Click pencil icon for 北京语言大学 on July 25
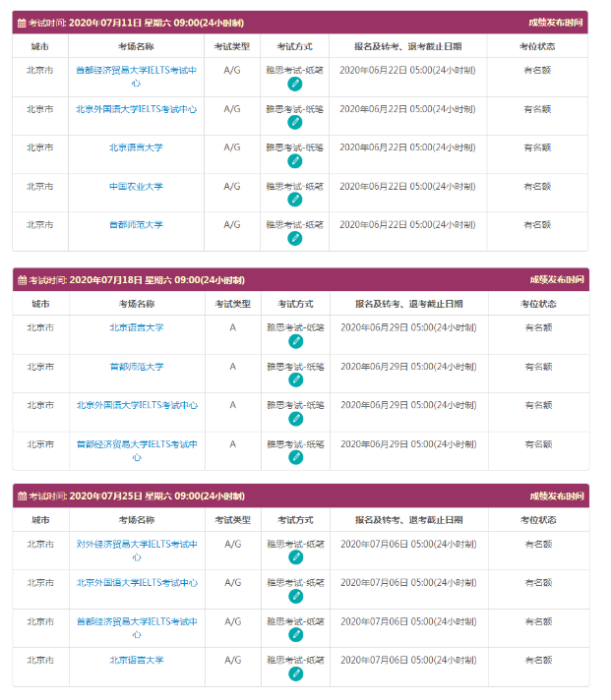Image resolution: width=611 pixels, height=700 pixels. tap(295, 673)
